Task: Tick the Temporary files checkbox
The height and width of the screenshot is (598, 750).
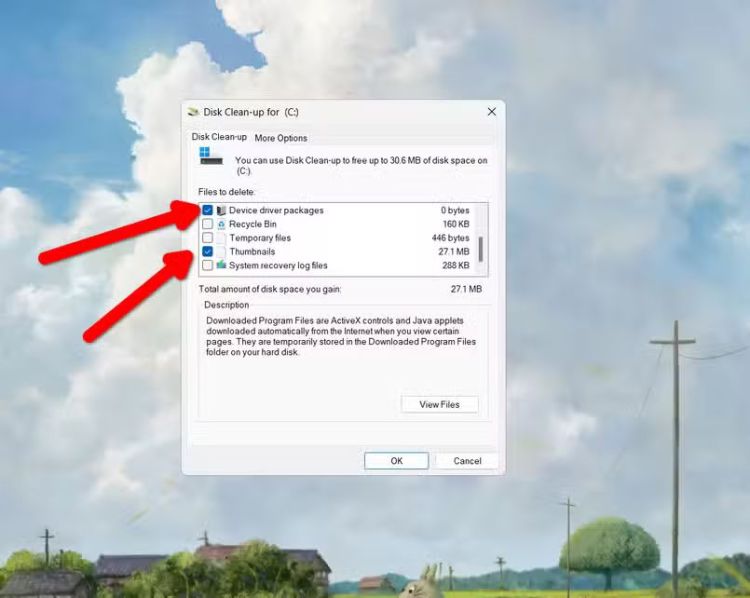Action: [x=207, y=239]
